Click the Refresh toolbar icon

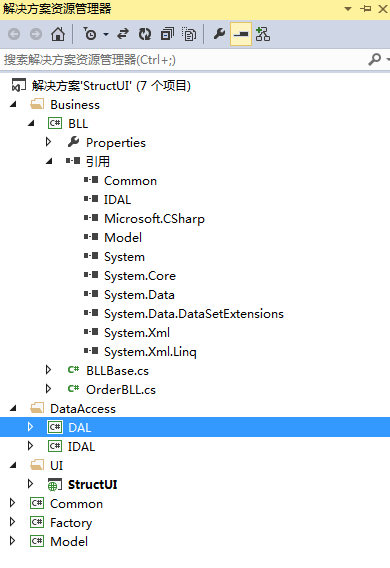[x=145, y=34]
